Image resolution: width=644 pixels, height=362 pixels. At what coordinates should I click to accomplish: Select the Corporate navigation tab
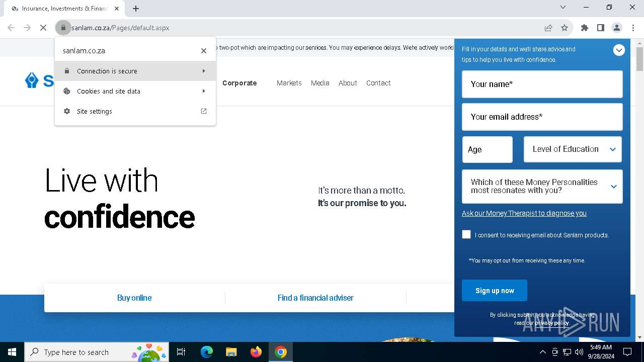click(x=239, y=83)
